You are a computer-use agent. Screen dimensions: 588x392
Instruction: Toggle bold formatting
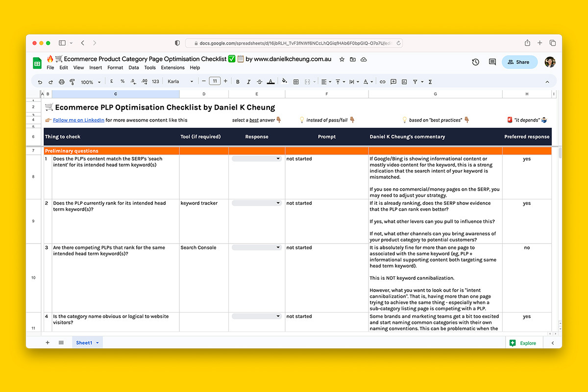click(x=238, y=82)
